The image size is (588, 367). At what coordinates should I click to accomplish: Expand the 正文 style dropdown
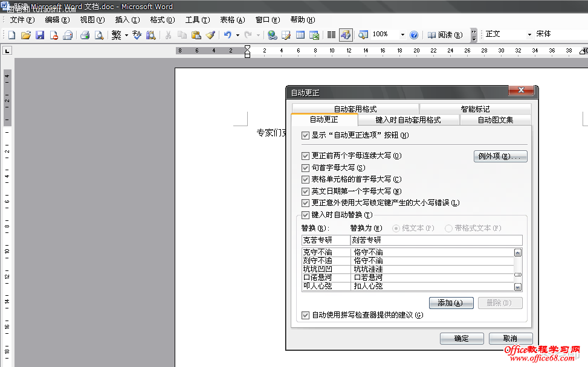point(529,34)
